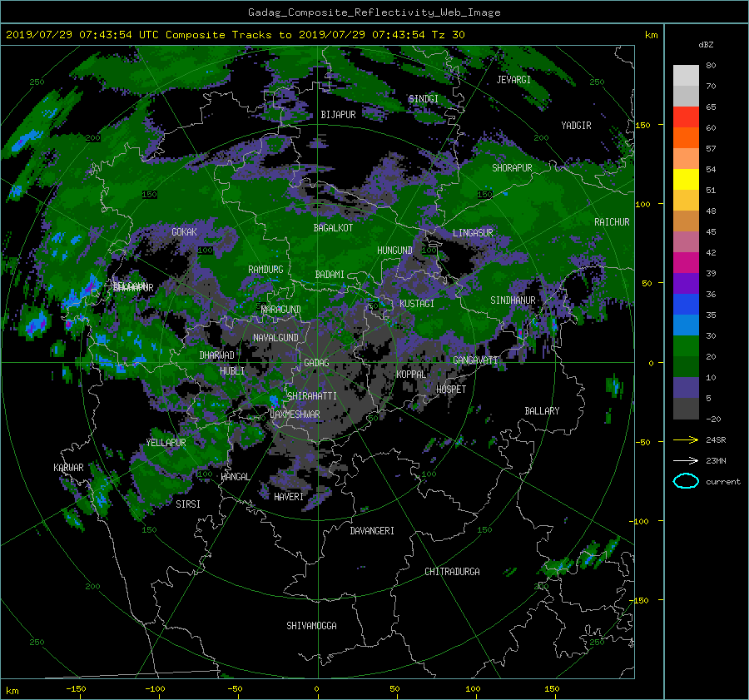Select the CHITRADURGA label
The image size is (749, 700).
coord(453,572)
